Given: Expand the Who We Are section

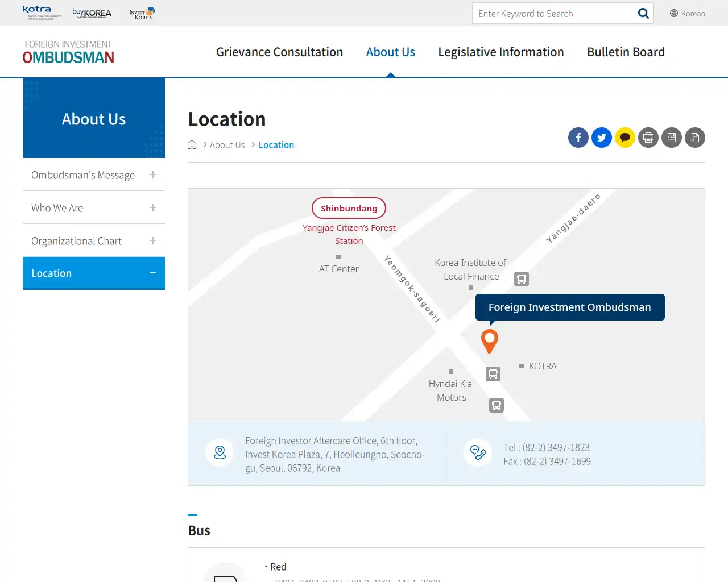Looking at the screenshot, I should point(152,208).
